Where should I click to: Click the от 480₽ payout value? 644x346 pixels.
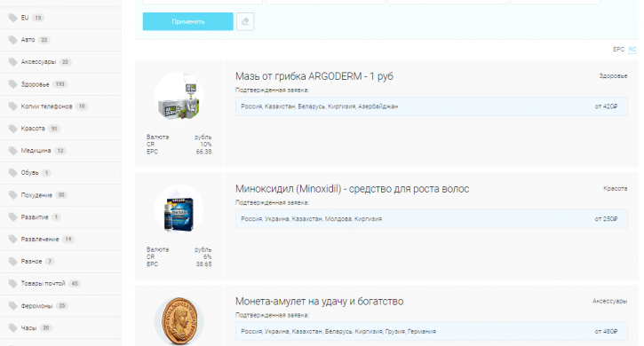point(606,331)
